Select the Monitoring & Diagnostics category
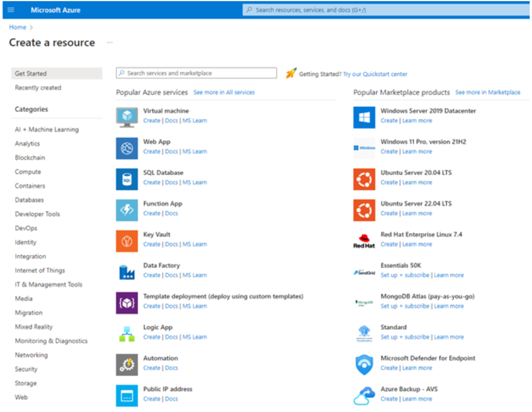 click(51, 341)
